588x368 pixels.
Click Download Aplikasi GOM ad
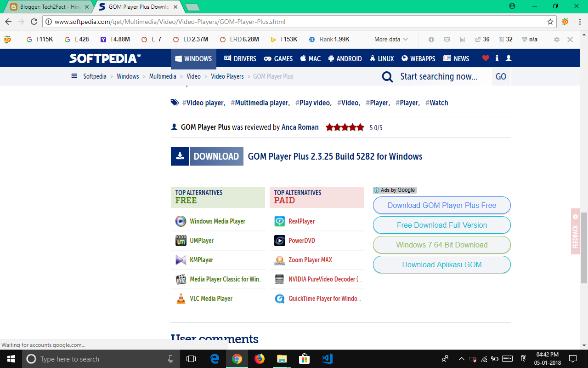coord(442,264)
